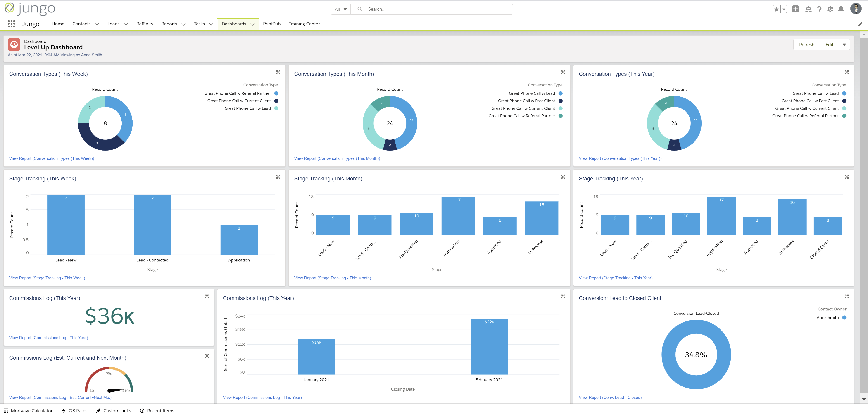
Task: Click the help question mark icon
Action: pos(819,10)
